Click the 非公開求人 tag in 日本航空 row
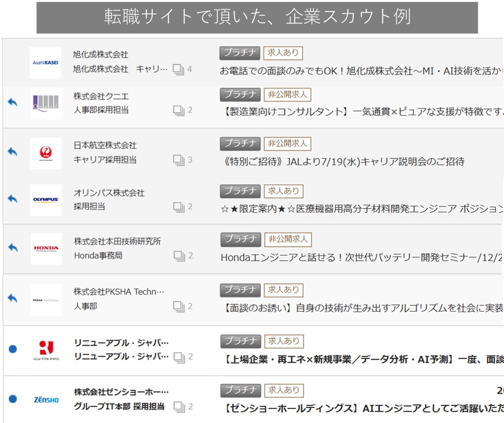Viewport: 504px width, 423px height. (288, 144)
